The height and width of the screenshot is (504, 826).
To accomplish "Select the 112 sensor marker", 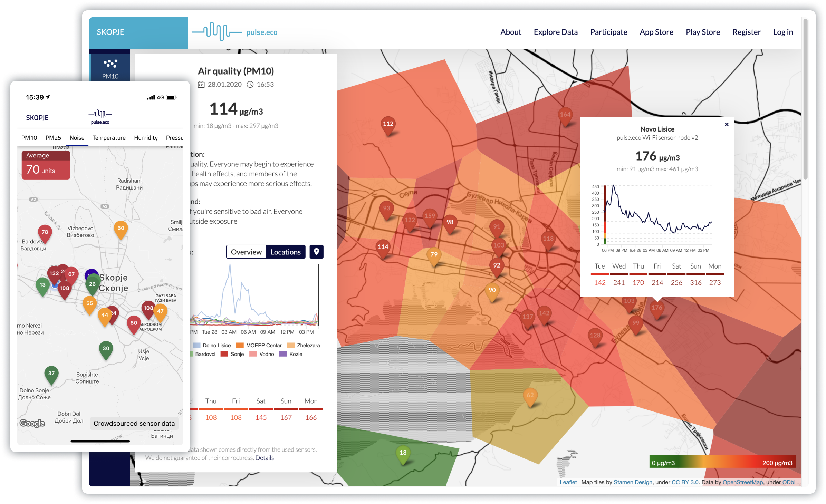I will [x=388, y=126].
